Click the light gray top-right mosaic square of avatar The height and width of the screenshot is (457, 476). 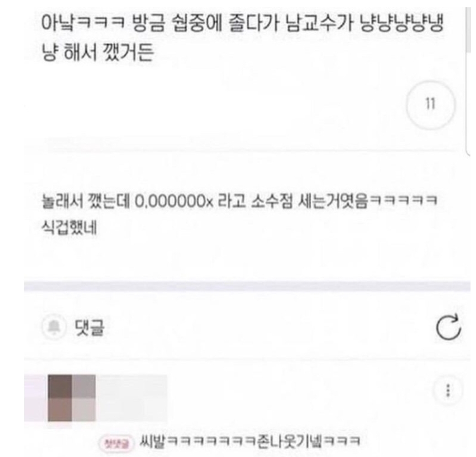(84, 386)
